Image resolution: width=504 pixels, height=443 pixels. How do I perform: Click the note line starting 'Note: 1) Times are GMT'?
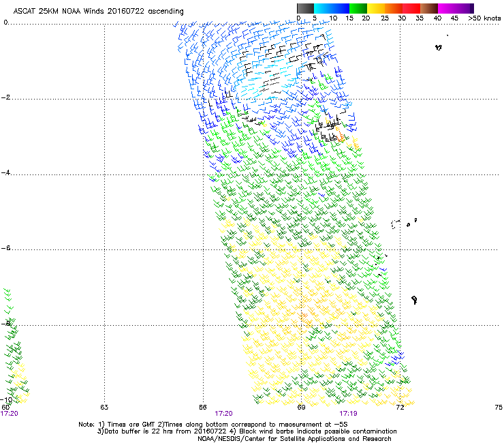pos(213,425)
